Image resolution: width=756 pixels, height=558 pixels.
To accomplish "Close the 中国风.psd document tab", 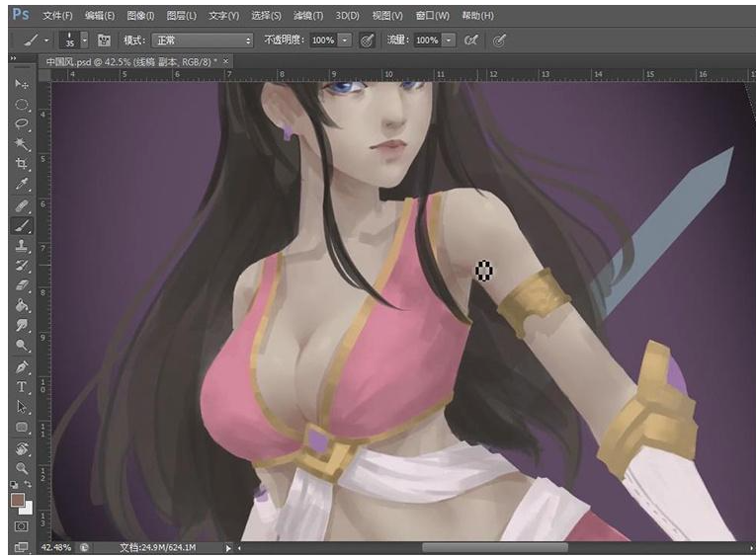I will [x=225, y=61].
